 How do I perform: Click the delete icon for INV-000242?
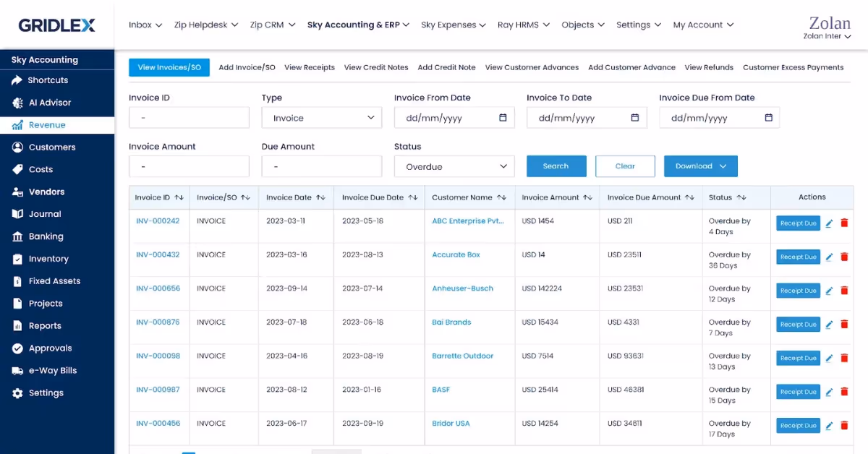coord(844,223)
